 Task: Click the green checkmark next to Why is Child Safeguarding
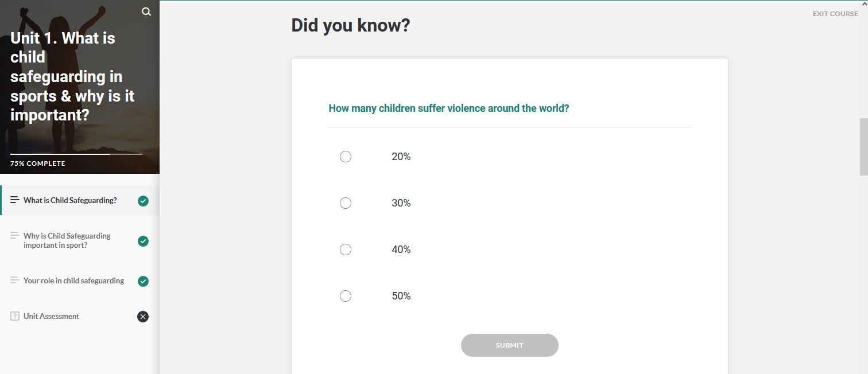point(144,241)
